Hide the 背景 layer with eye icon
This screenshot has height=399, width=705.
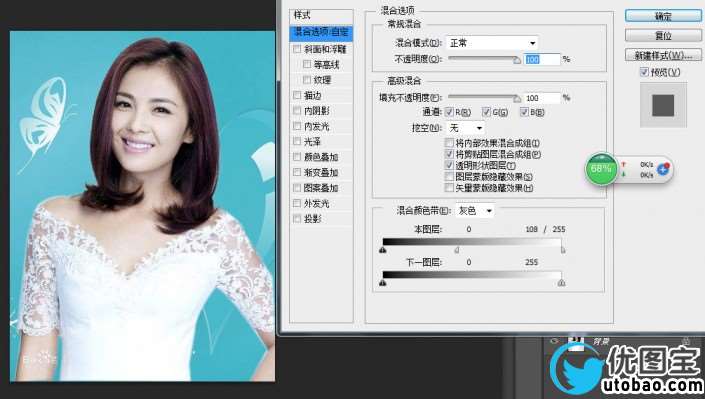pyautogui.click(x=554, y=341)
